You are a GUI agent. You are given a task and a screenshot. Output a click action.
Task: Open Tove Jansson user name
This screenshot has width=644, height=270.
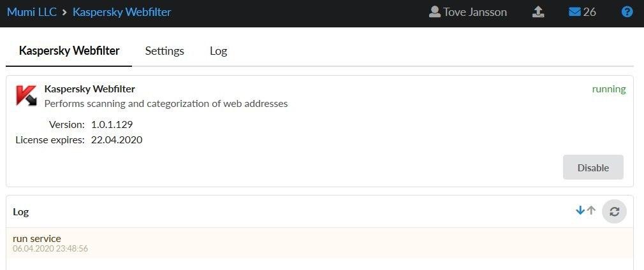(475, 12)
